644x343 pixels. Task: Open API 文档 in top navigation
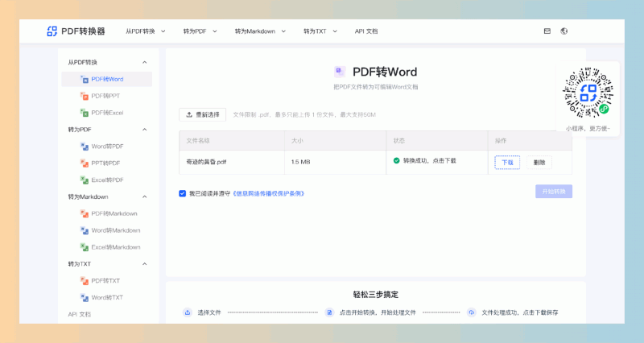pos(366,31)
